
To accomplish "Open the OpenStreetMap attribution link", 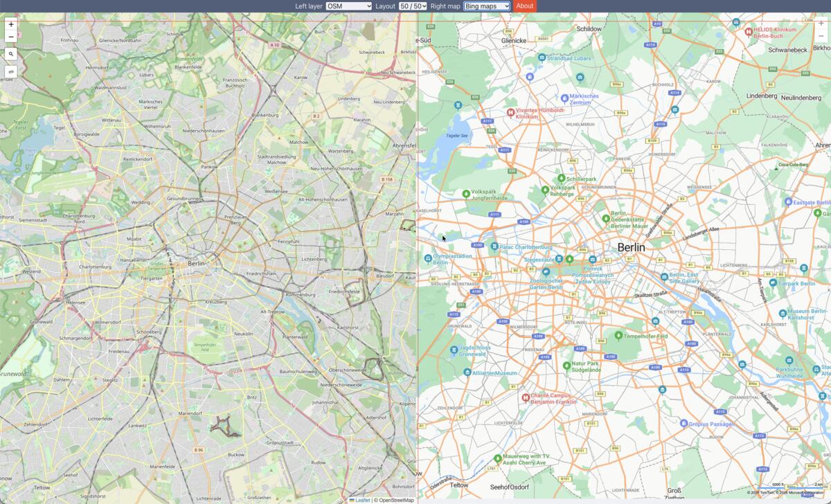I will point(396,500).
